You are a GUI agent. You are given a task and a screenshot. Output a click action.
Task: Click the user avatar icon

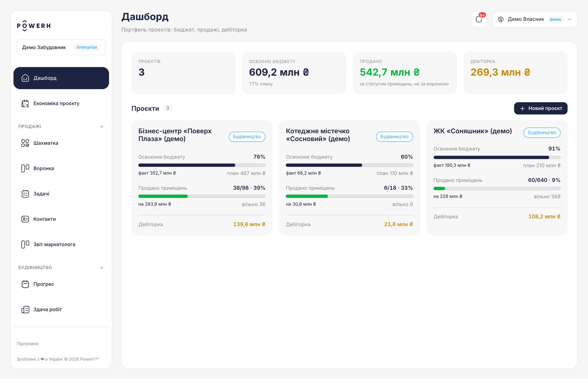pos(501,19)
